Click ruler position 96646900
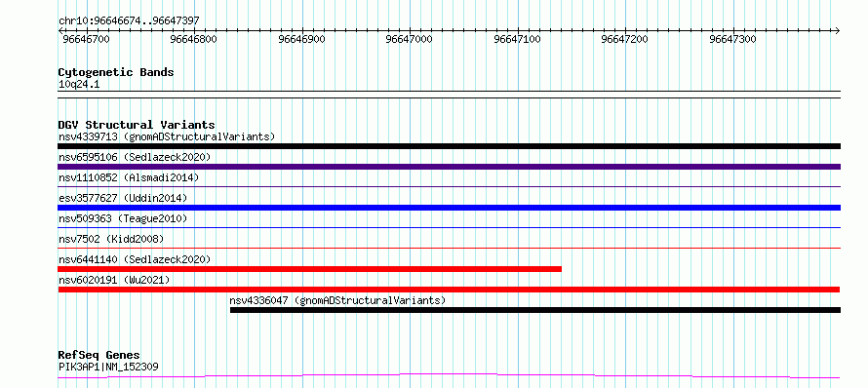This screenshot has width=868, height=388. [x=301, y=39]
